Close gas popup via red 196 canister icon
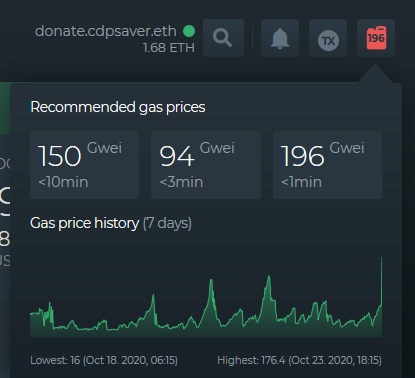Image resolution: width=415 pixels, height=378 pixels. click(x=376, y=38)
